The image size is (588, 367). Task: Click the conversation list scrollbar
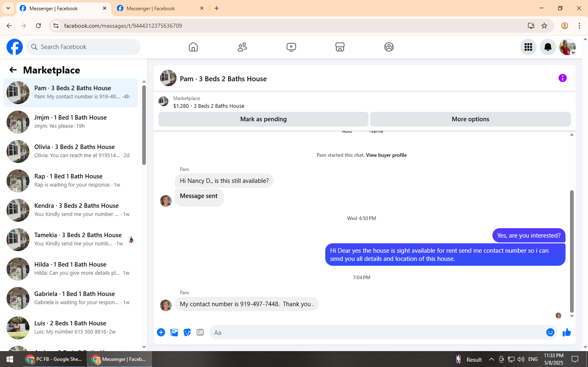[144, 125]
